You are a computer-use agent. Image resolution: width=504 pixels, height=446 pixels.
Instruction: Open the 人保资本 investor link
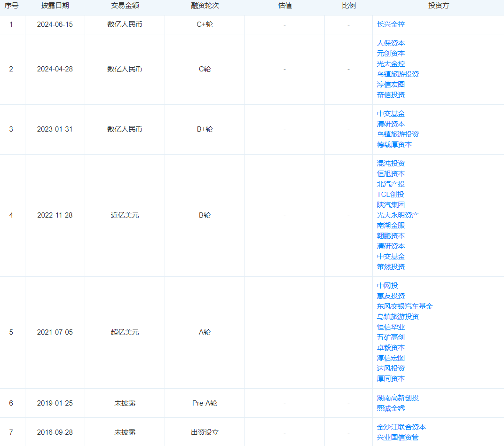coord(391,43)
